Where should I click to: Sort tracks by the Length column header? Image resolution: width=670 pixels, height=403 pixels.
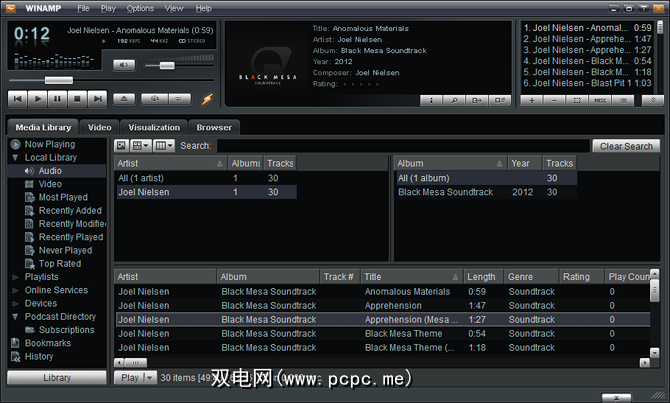[483, 277]
